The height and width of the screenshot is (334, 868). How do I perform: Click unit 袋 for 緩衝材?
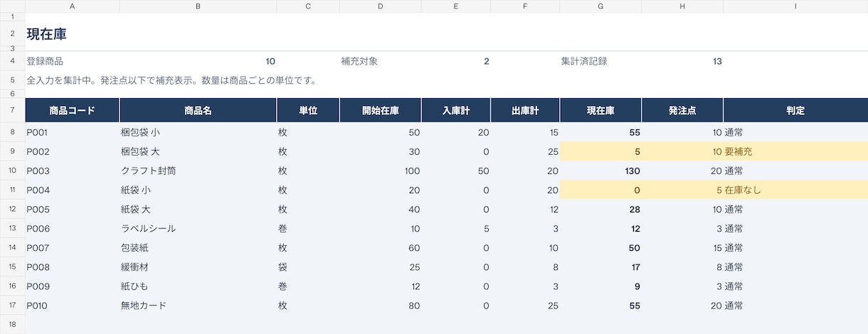[x=282, y=266]
